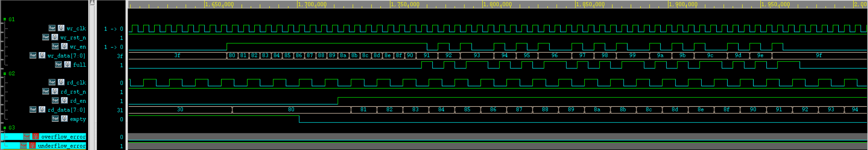Click the 1,900,000 time ruler mark
Image resolution: width=868 pixels, height=150 pixels.
coord(683,4)
